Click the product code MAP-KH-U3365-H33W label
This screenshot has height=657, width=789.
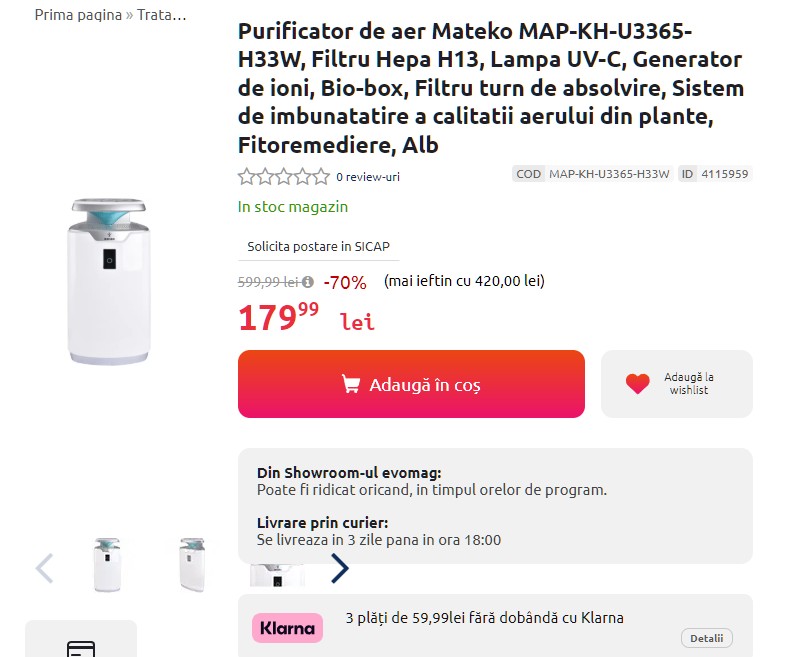click(609, 174)
